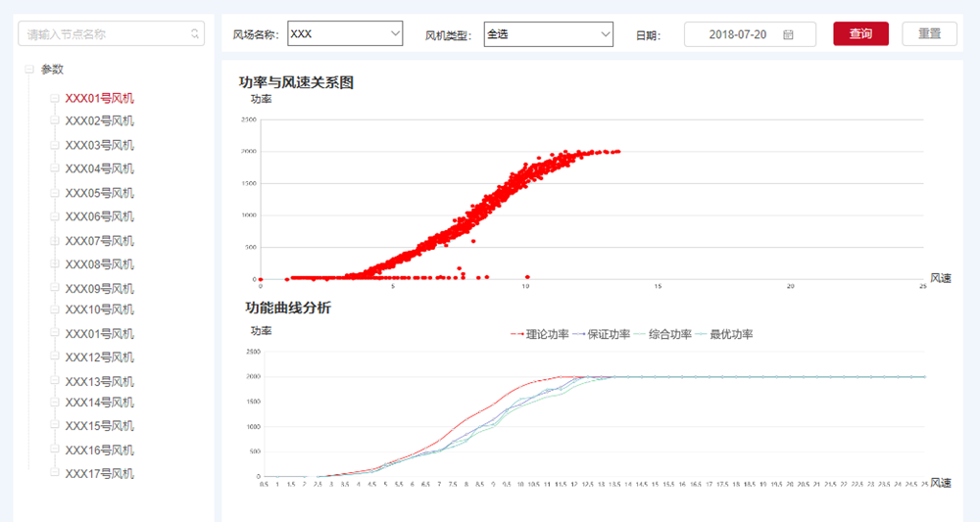Toggle the 理论功率 legend marker
This screenshot has width=980, height=522.
(518, 335)
